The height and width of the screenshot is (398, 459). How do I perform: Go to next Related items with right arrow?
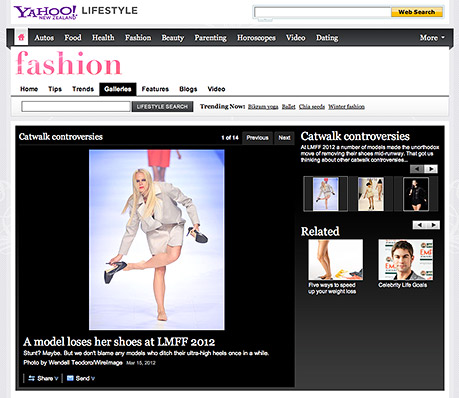(x=433, y=225)
